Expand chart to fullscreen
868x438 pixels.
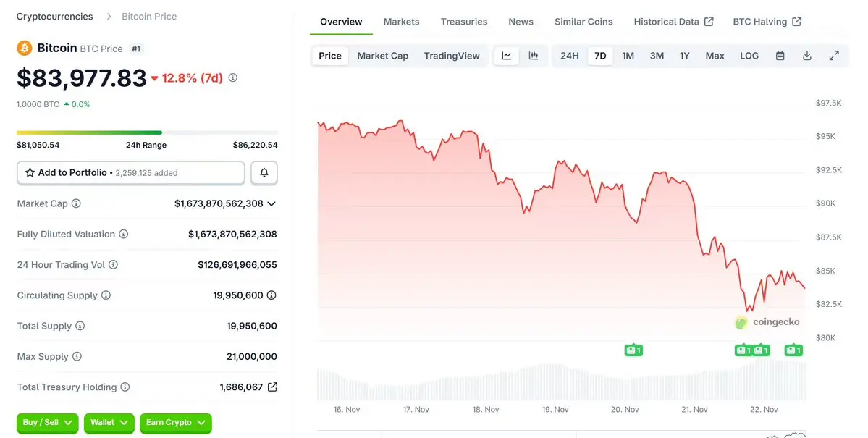[x=834, y=56]
